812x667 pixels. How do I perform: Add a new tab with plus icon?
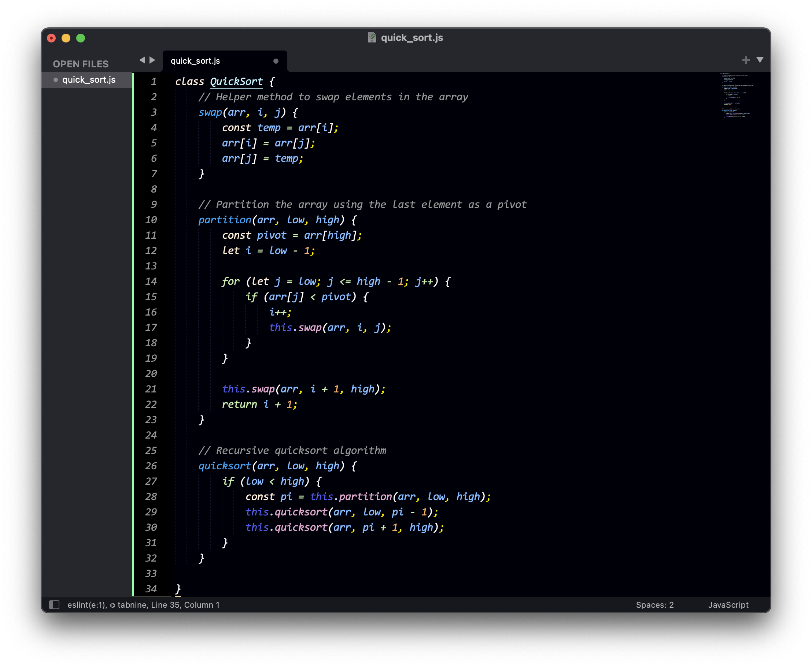click(746, 60)
